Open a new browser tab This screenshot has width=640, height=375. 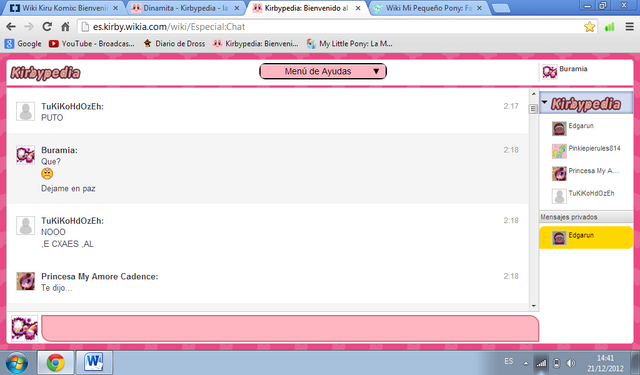[x=501, y=8]
